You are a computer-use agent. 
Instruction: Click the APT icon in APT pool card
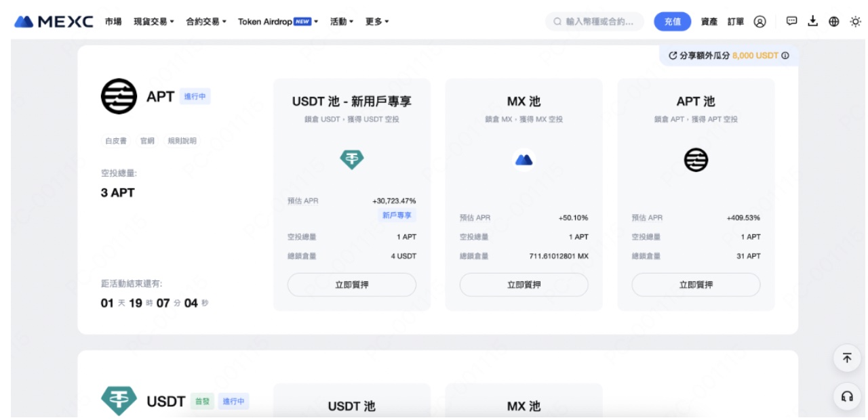click(696, 160)
